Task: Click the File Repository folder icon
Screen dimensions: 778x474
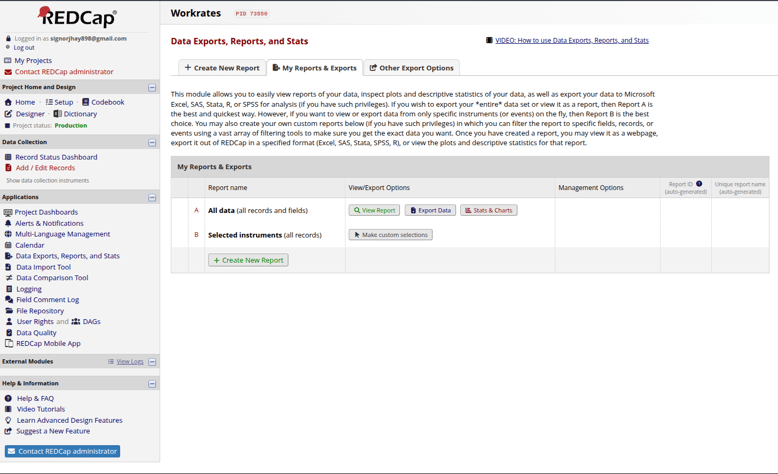Action: (x=8, y=311)
